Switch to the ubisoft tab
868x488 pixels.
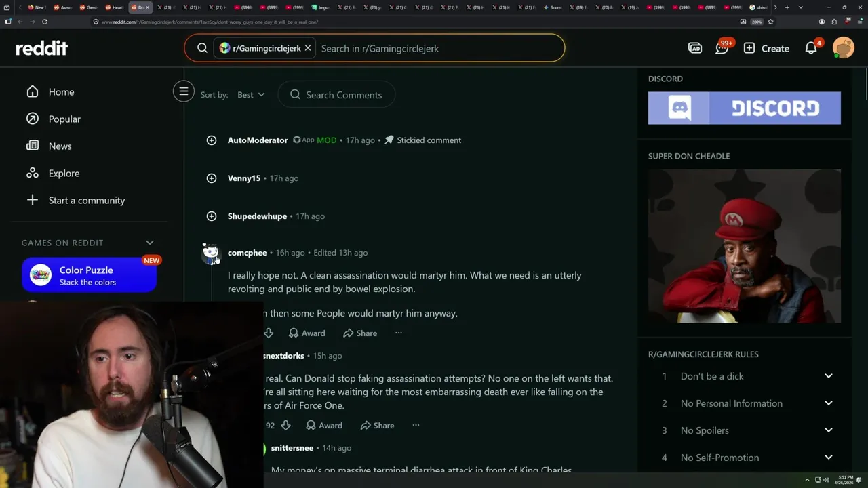tap(758, 7)
